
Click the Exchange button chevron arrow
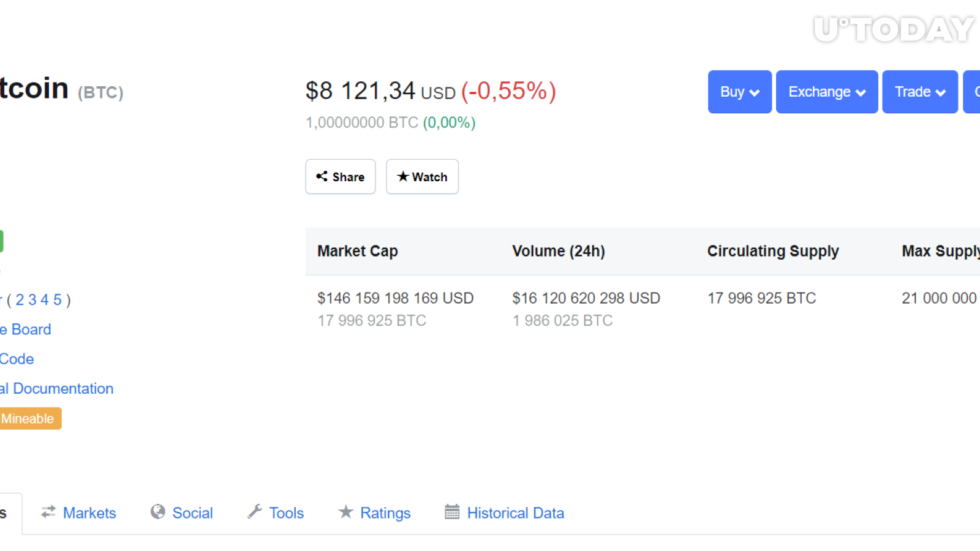pyautogui.click(x=861, y=92)
